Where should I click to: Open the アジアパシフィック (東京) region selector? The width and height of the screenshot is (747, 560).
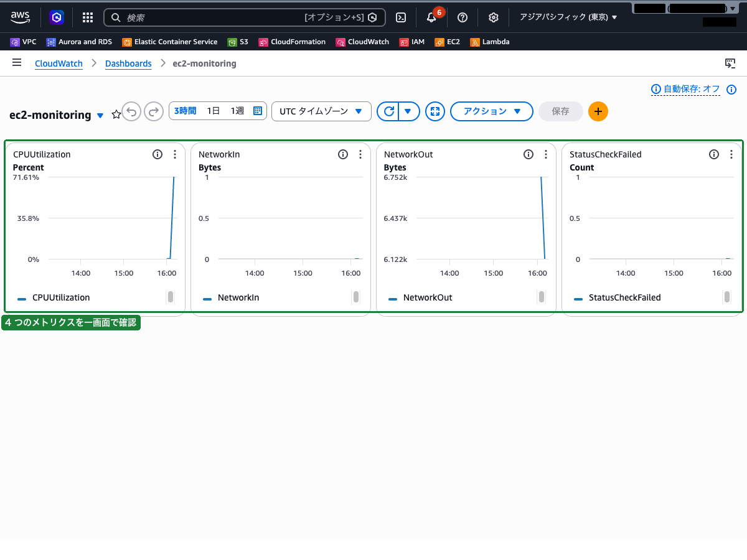coord(568,17)
